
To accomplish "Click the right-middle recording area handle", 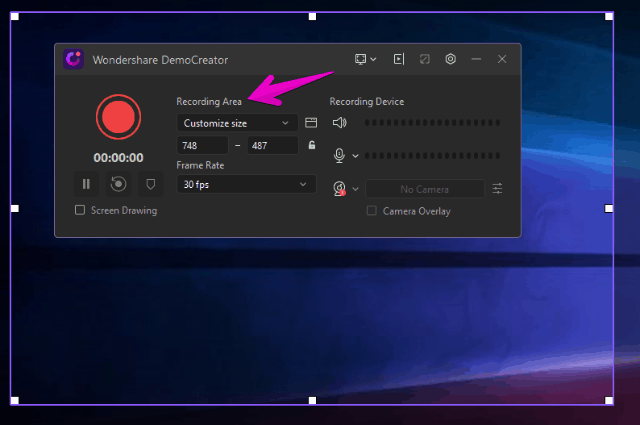I will tap(609, 209).
